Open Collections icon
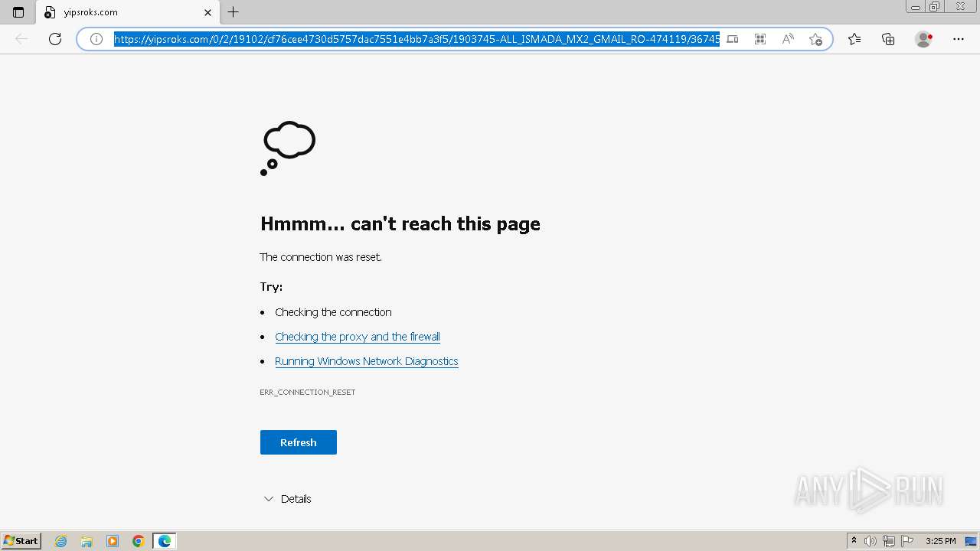The image size is (980, 551). tap(888, 39)
